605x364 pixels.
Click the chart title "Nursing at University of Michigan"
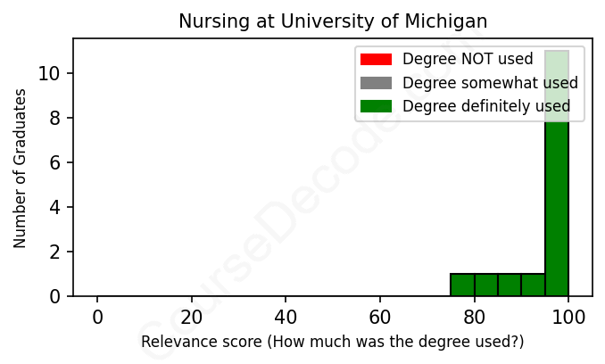coord(333,21)
